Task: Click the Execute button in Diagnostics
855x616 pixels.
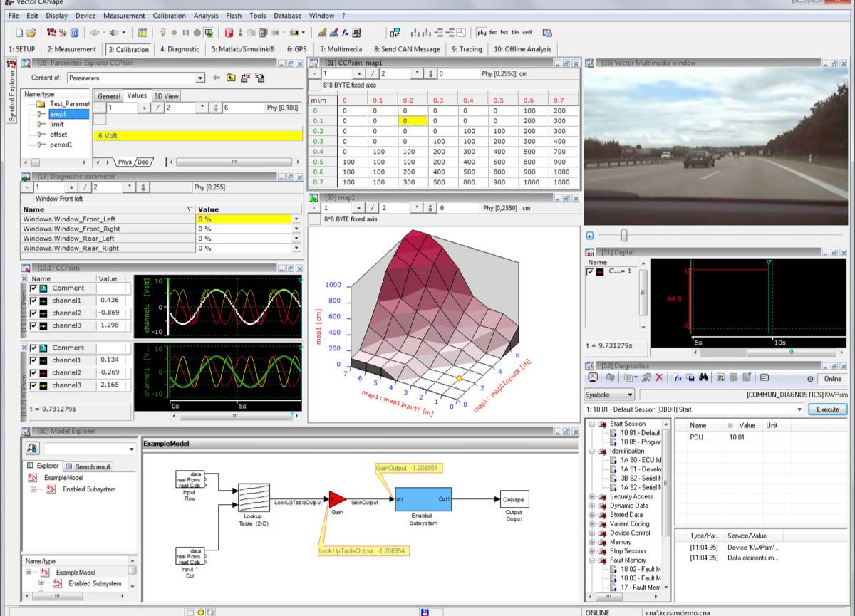Action: 826,409
